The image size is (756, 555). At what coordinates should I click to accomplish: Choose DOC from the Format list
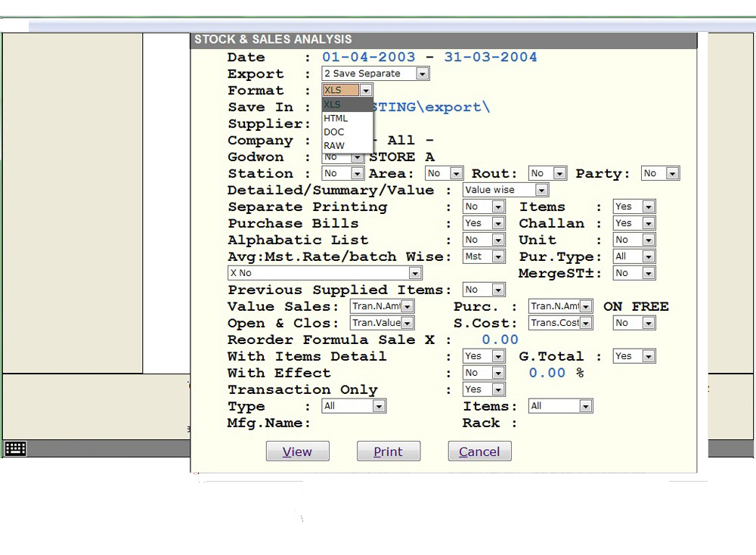[x=347, y=132]
